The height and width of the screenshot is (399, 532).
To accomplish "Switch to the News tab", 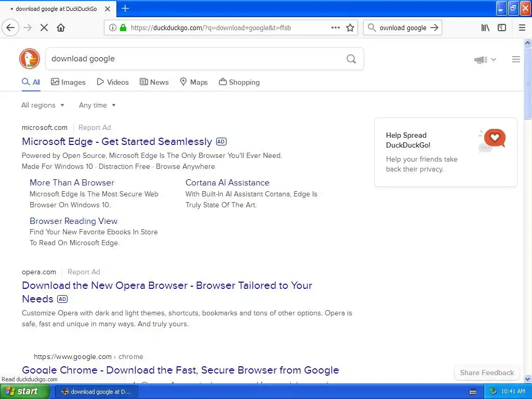I will point(154,82).
